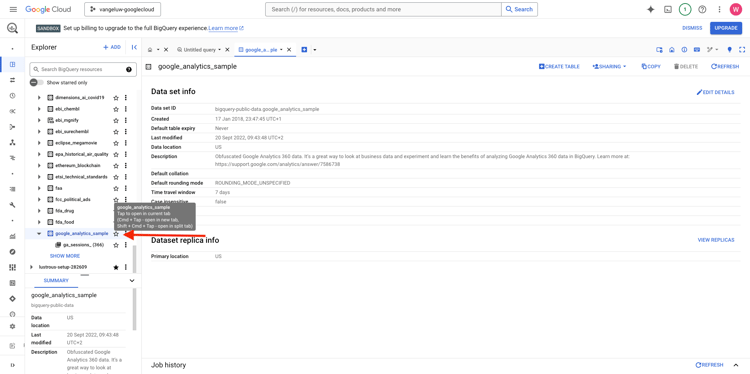
Task: Open the Sharing dropdown
Action: pyautogui.click(x=609, y=66)
